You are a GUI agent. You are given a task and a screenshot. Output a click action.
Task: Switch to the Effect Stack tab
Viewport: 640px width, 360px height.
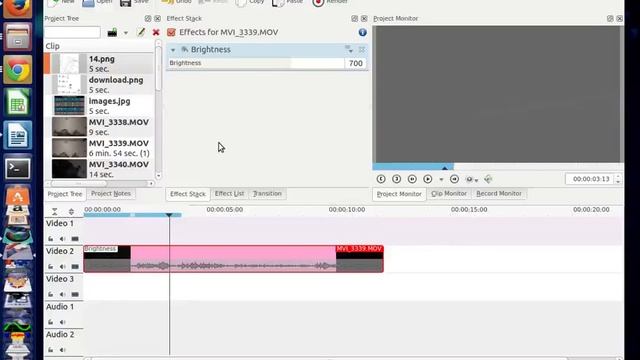tap(188, 194)
